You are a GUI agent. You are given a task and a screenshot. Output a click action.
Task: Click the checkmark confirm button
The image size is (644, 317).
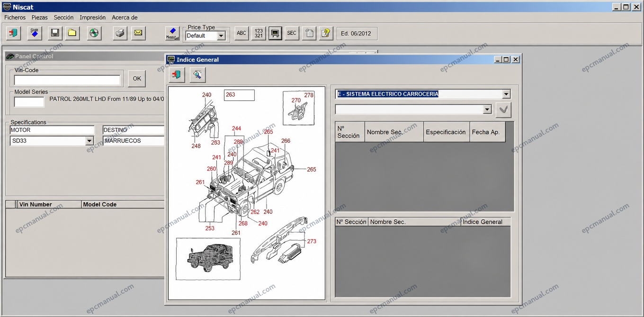point(503,110)
